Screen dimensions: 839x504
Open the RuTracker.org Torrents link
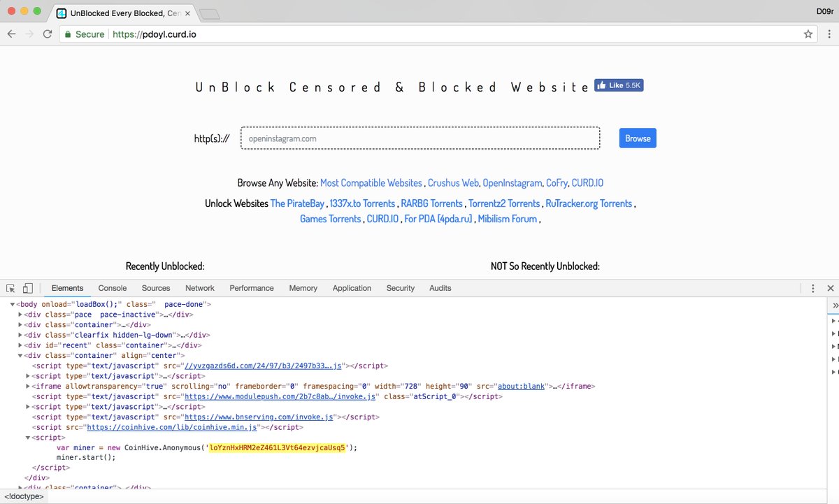[589, 204]
